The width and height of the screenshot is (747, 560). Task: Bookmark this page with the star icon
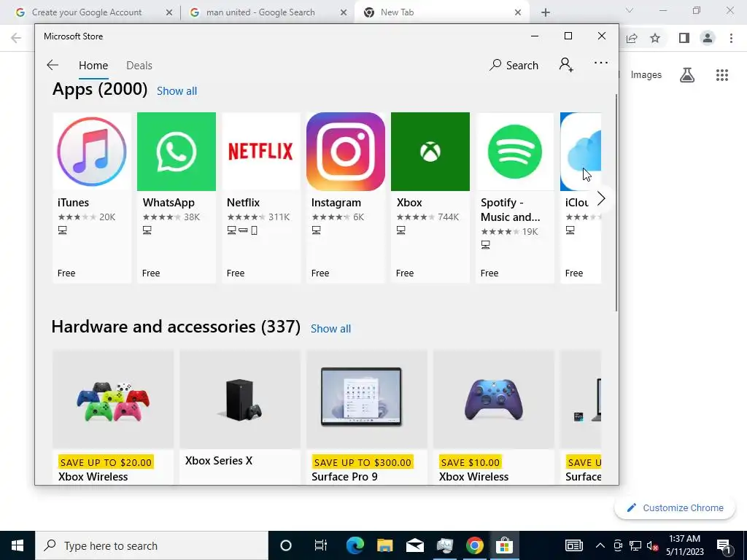point(655,38)
